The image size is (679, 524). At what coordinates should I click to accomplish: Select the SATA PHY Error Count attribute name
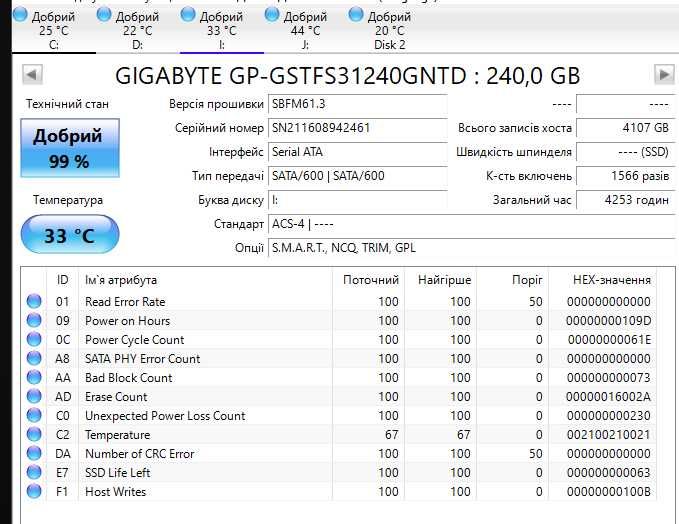click(142, 359)
